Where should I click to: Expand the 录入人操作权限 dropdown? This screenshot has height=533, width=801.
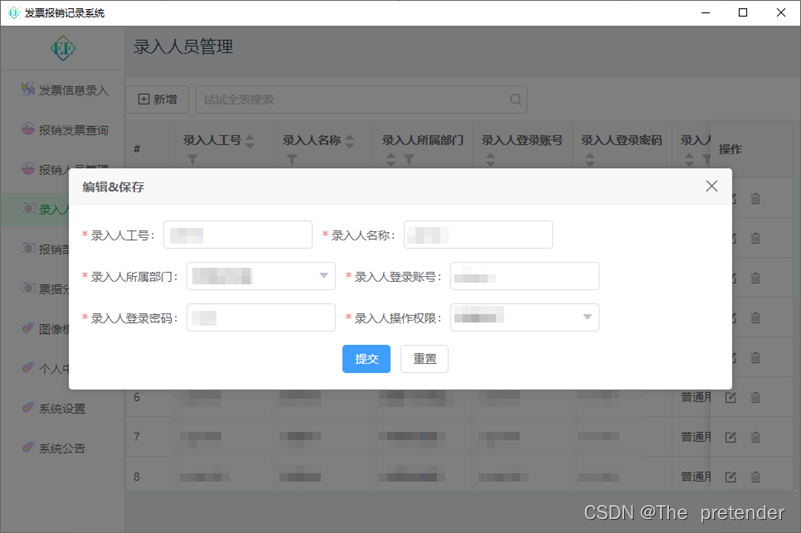[x=525, y=317]
